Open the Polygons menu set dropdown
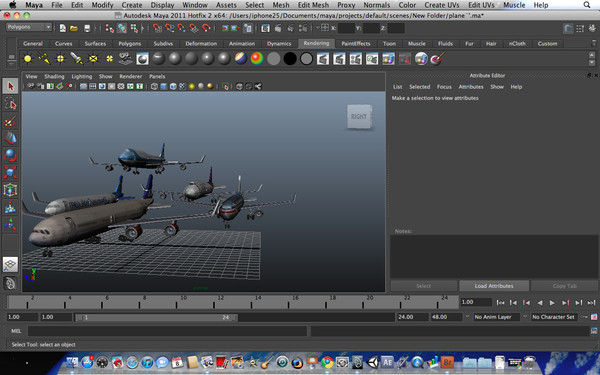 [29, 27]
